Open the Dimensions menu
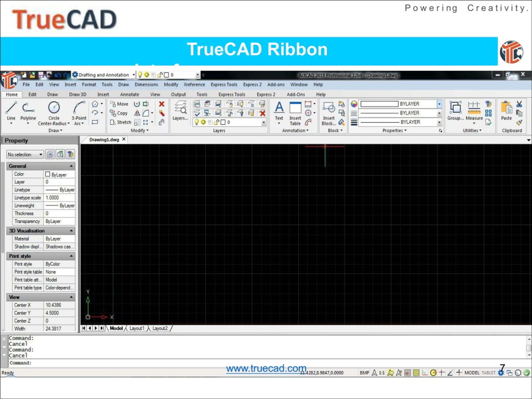Image resolution: width=532 pixels, height=399 pixels. pyautogui.click(x=146, y=84)
